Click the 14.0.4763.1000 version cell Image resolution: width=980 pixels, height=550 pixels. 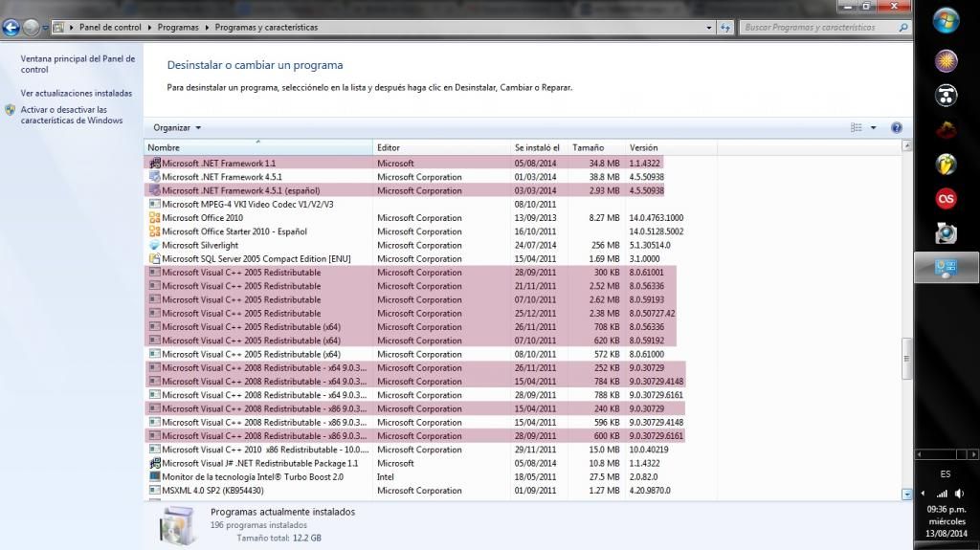click(x=657, y=217)
